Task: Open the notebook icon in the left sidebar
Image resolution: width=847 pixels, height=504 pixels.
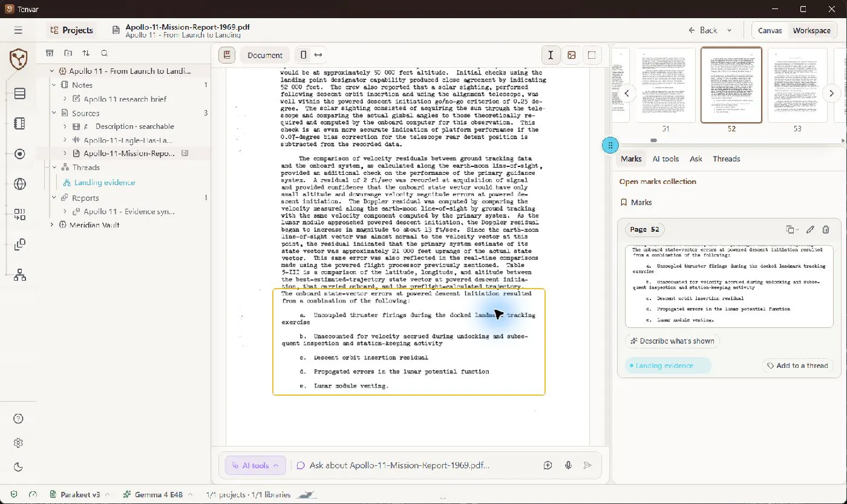Action: pos(19,123)
